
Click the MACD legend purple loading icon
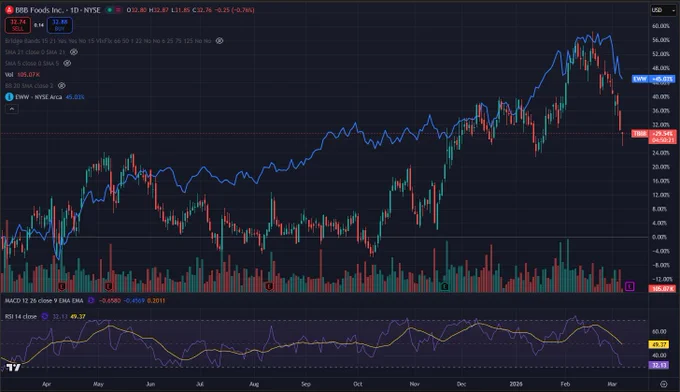point(91,300)
